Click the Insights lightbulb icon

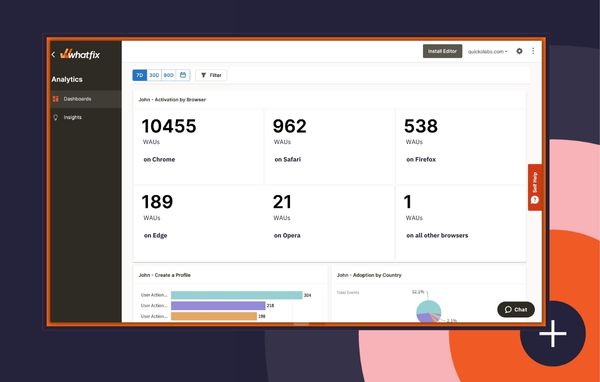coord(56,118)
